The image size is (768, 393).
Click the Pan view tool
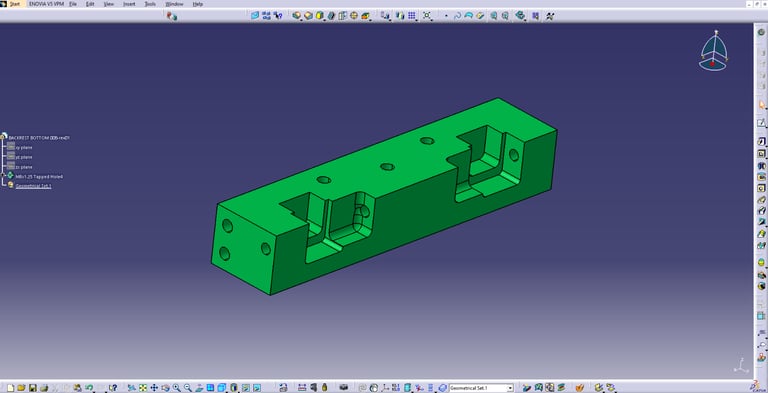pos(154,388)
